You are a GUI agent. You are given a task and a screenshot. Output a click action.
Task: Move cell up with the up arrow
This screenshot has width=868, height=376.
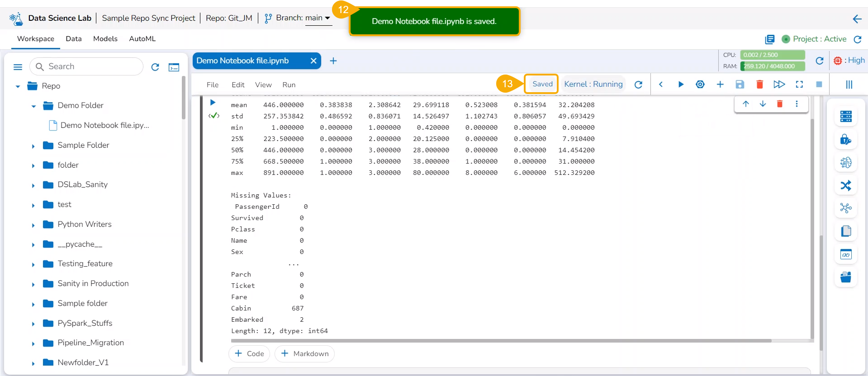745,104
